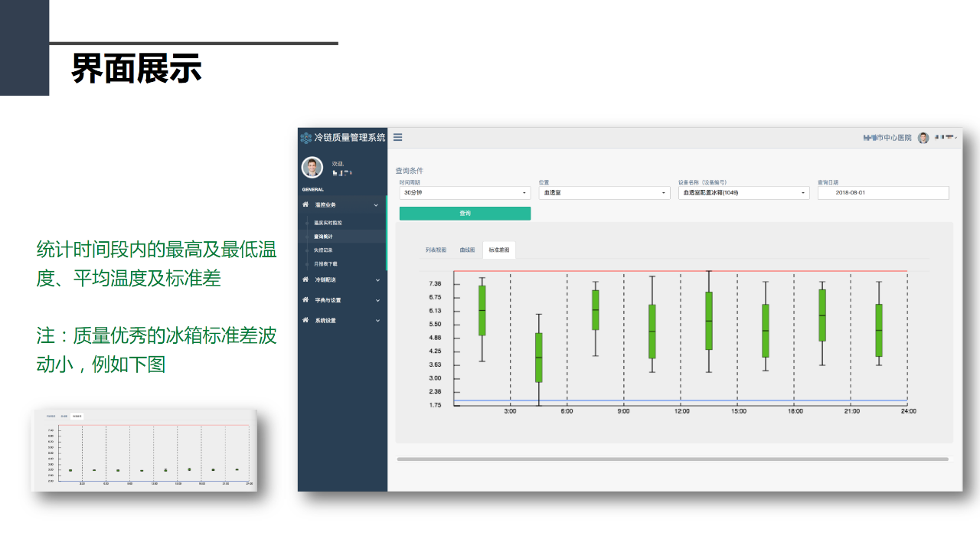
Task: Open the 设备名称 dropdown for fridge (1049)
Action: click(743, 193)
